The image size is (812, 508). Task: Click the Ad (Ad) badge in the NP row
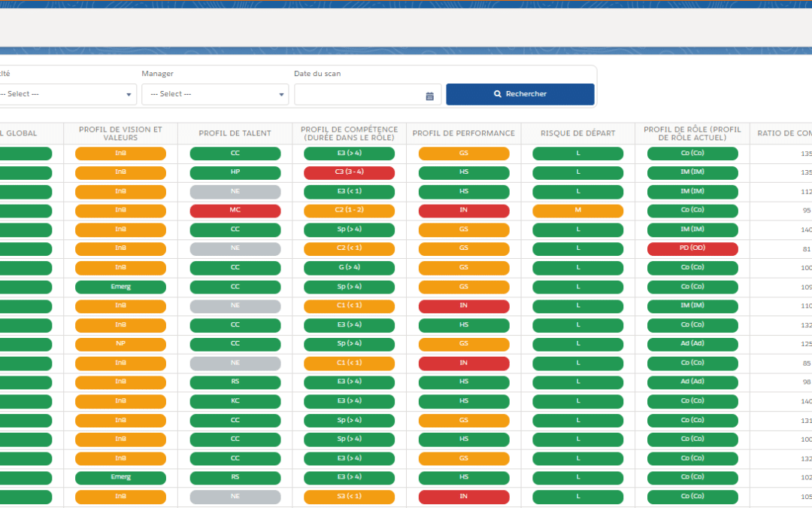coord(692,344)
